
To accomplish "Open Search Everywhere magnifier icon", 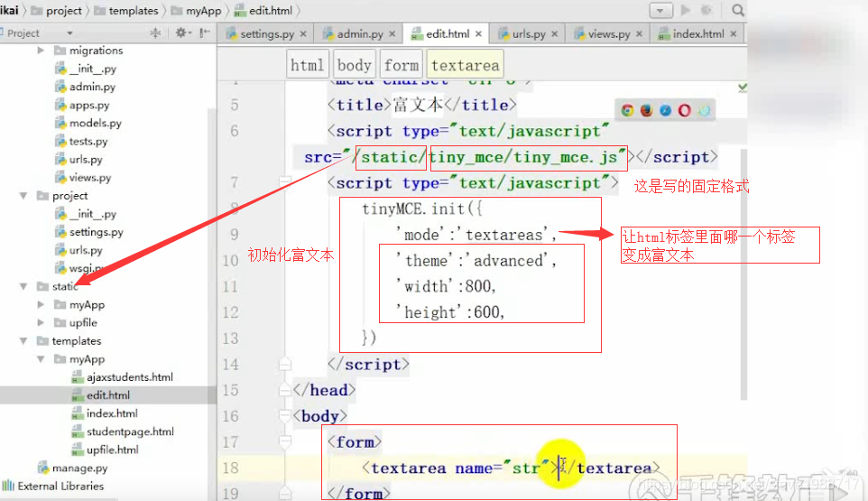I will 737,10.
